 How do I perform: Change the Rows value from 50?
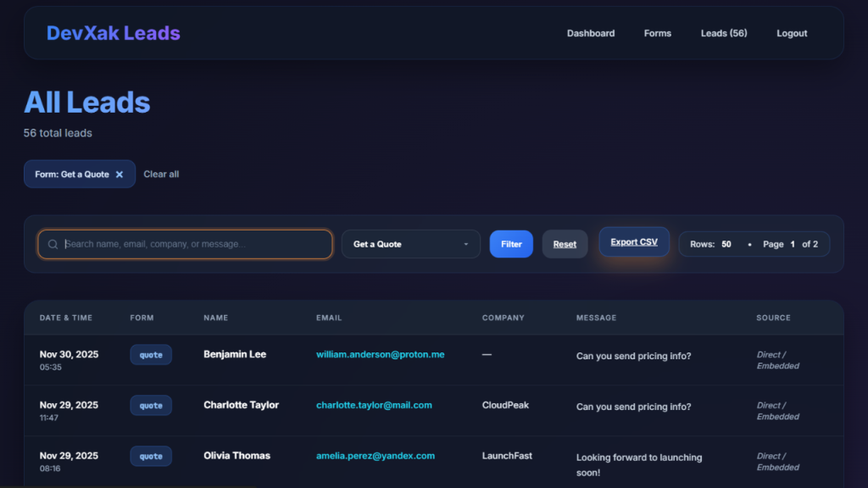726,244
